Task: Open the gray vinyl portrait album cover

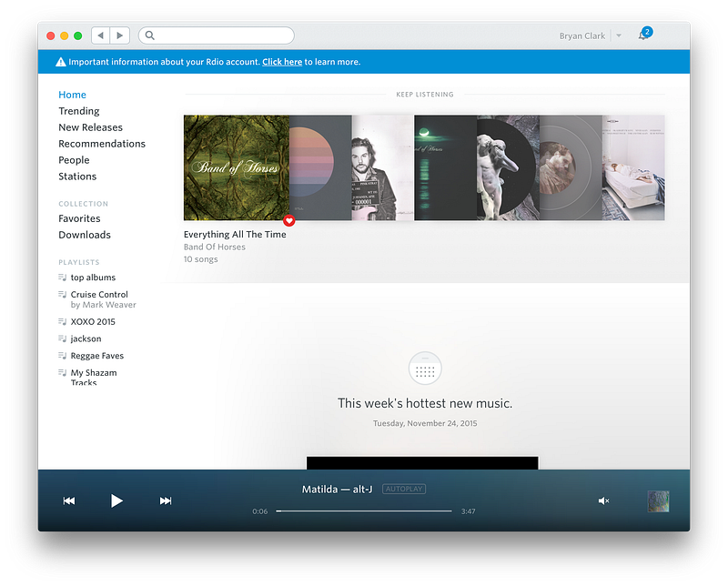Action: [571, 167]
